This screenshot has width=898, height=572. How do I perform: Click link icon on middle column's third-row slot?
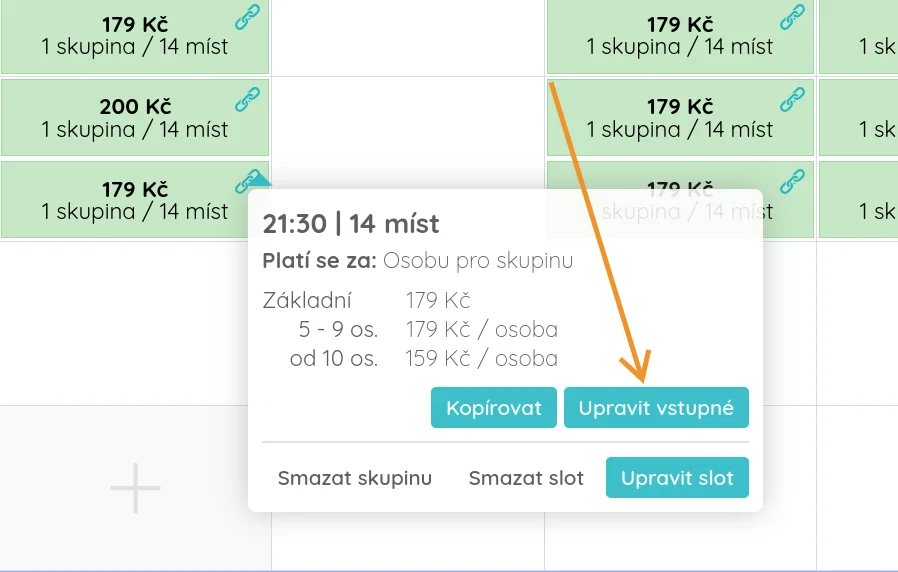pyautogui.click(x=792, y=180)
